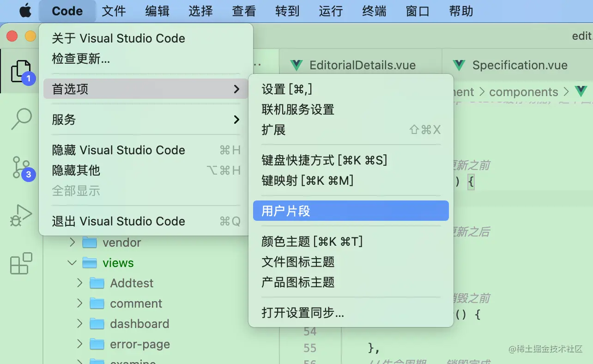Expand the vendor folder chevron
Image resolution: width=593 pixels, height=364 pixels.
72,242
